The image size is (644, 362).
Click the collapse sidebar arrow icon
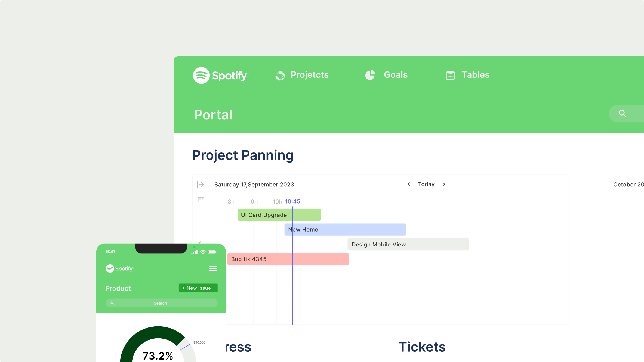pos(201,185)
